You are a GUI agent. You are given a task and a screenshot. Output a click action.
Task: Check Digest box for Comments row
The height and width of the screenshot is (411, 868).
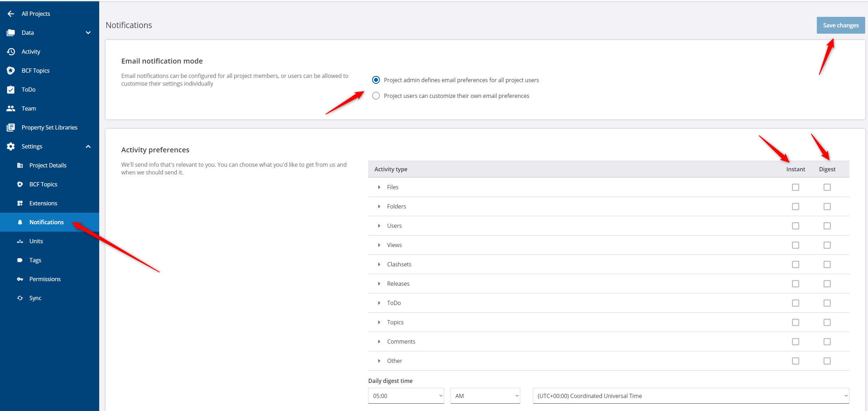click(827, 342)
